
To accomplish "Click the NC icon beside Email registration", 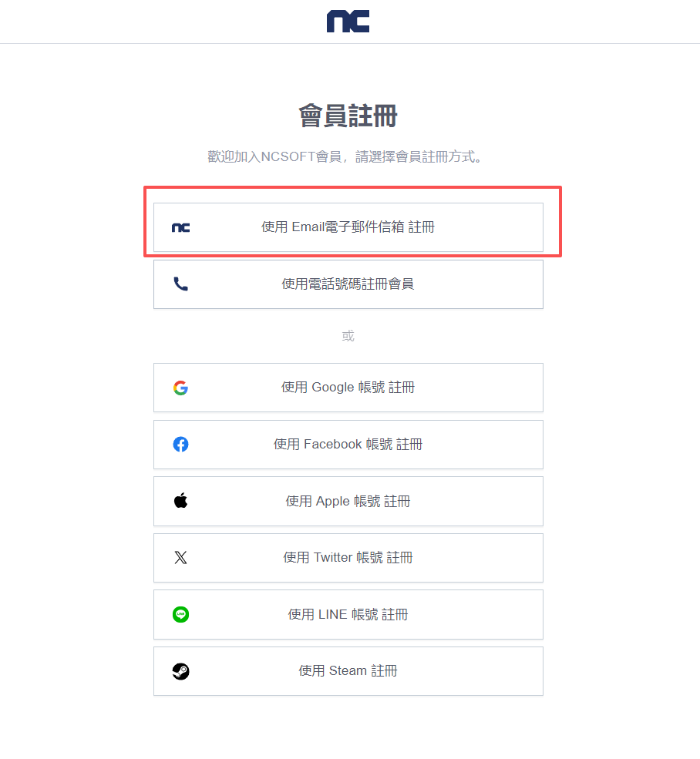I will [180, 227].
